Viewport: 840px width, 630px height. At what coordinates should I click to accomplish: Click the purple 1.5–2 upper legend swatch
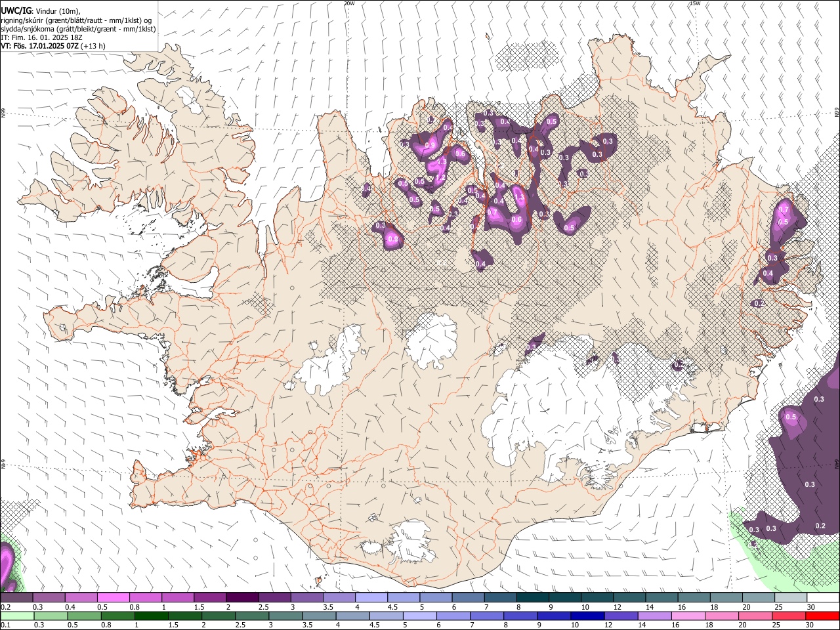coord(210,598)
